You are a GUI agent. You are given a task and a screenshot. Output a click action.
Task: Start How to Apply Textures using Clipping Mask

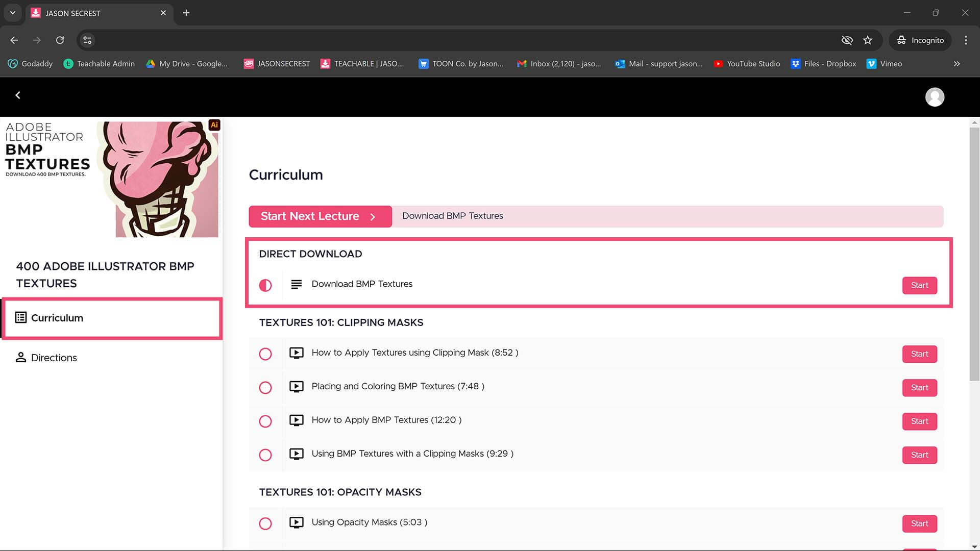[x=919, y=354]
